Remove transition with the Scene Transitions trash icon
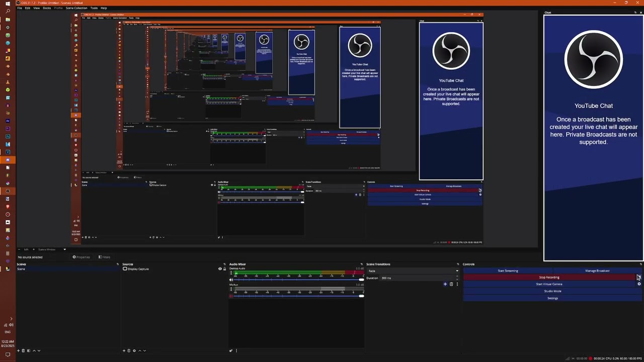The width and height of the screenshot is (644, 362). coord(451,284)
